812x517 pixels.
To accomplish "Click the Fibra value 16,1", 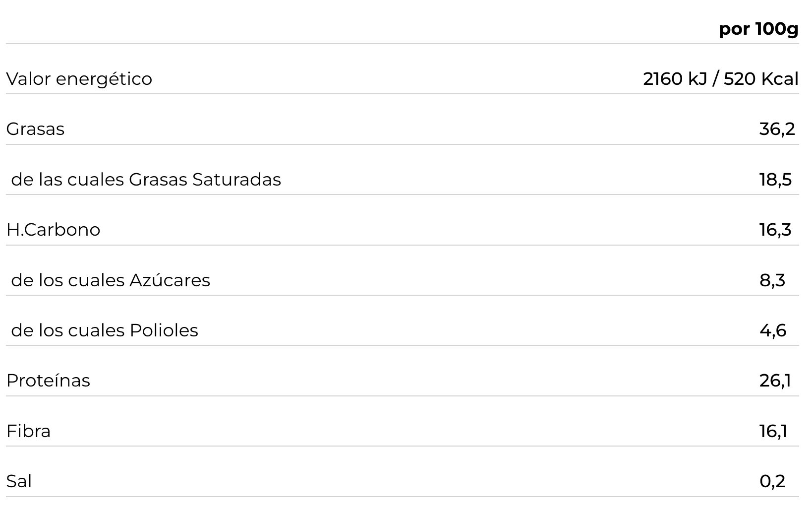I will pos(773,431).
